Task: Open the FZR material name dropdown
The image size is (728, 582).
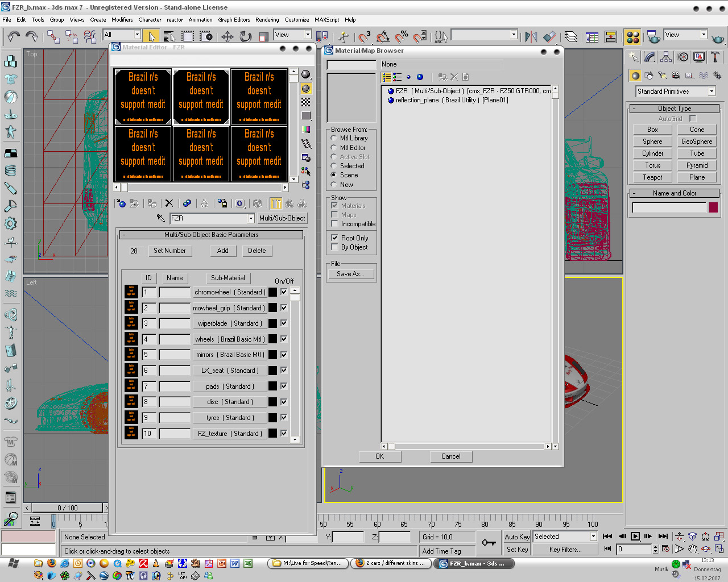Action: click(251, 218)
